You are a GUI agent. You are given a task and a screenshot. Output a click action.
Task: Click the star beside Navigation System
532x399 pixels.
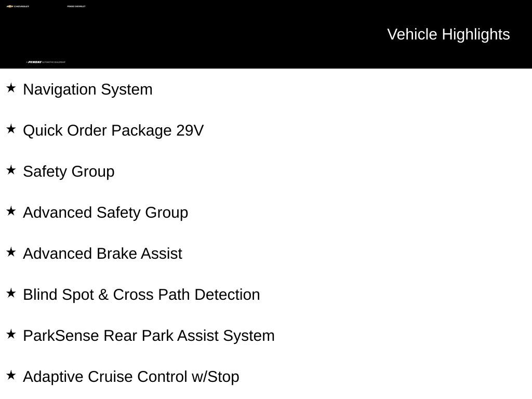point(11,88)
